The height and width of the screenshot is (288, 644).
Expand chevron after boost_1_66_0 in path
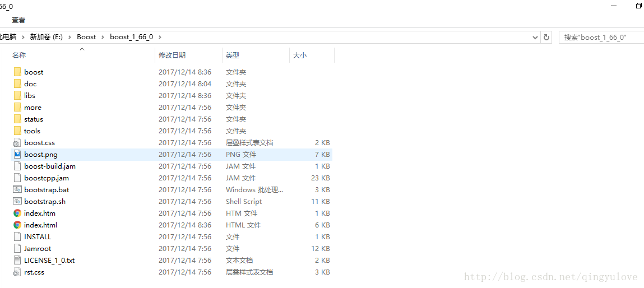[160, 37]
